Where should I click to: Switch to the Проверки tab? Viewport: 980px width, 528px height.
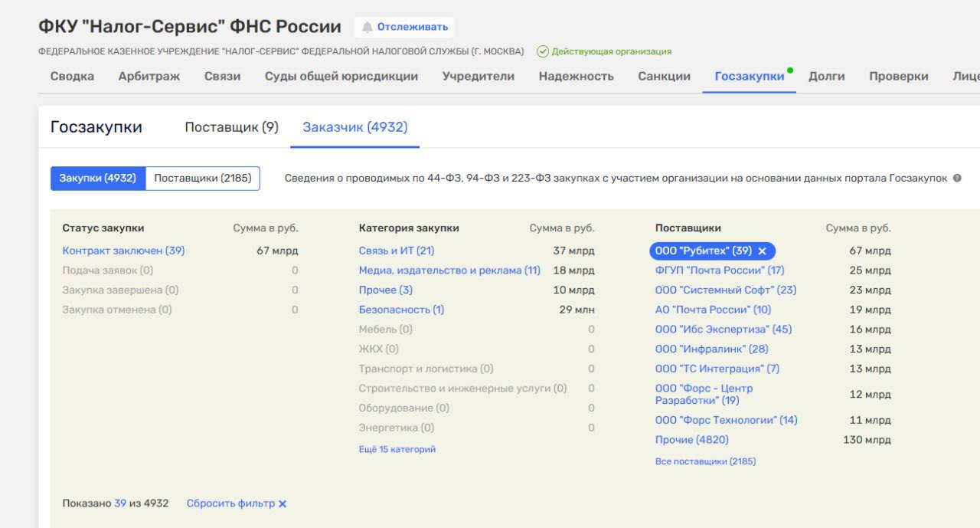(x=899, y=76)
